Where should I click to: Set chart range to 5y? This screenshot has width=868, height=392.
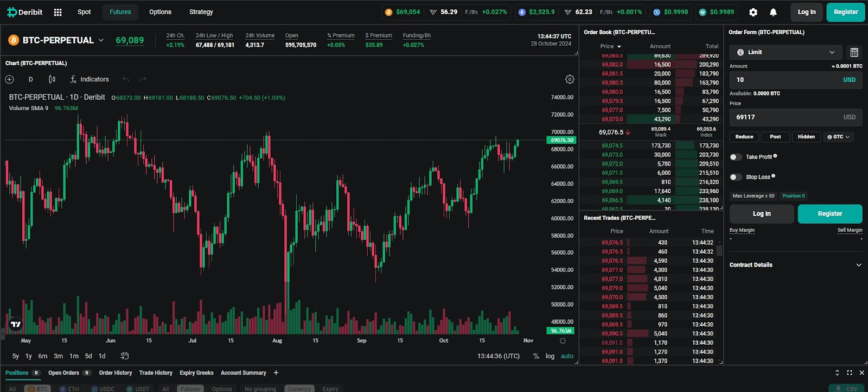tap(16, 356)
